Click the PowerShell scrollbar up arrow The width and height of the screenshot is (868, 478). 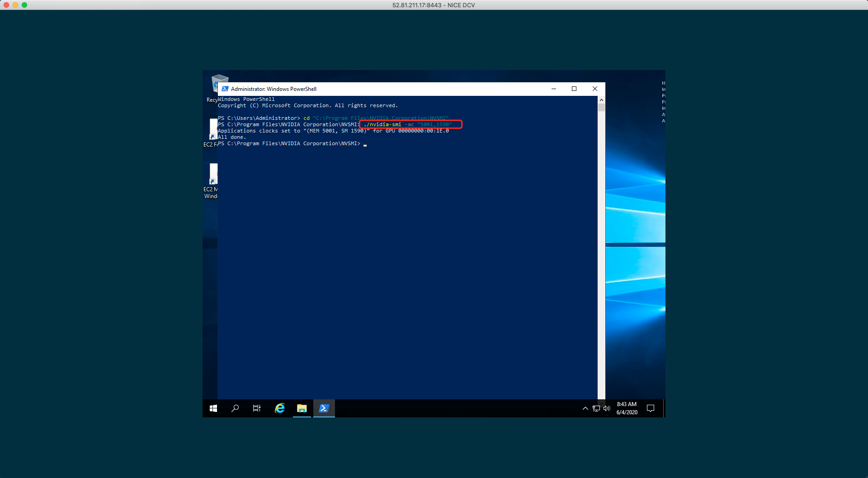pyautogui.click(x=601, y=100)
